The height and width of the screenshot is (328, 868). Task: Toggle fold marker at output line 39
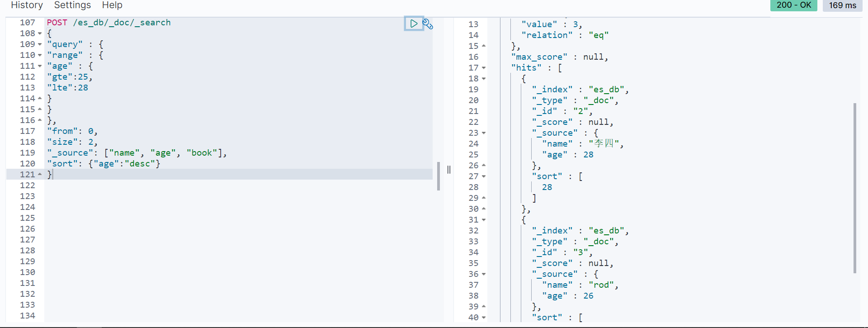[484, 306]
